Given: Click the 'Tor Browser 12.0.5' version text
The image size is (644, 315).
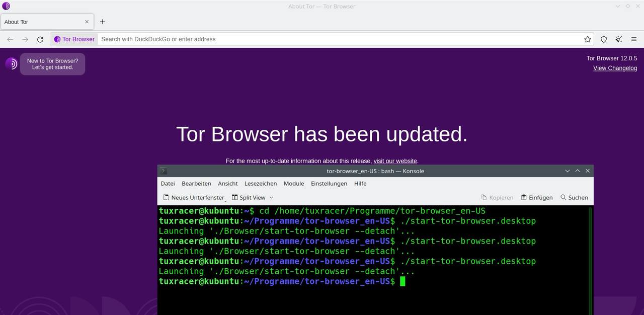Looking at the screenshot, I should [612, 58].
